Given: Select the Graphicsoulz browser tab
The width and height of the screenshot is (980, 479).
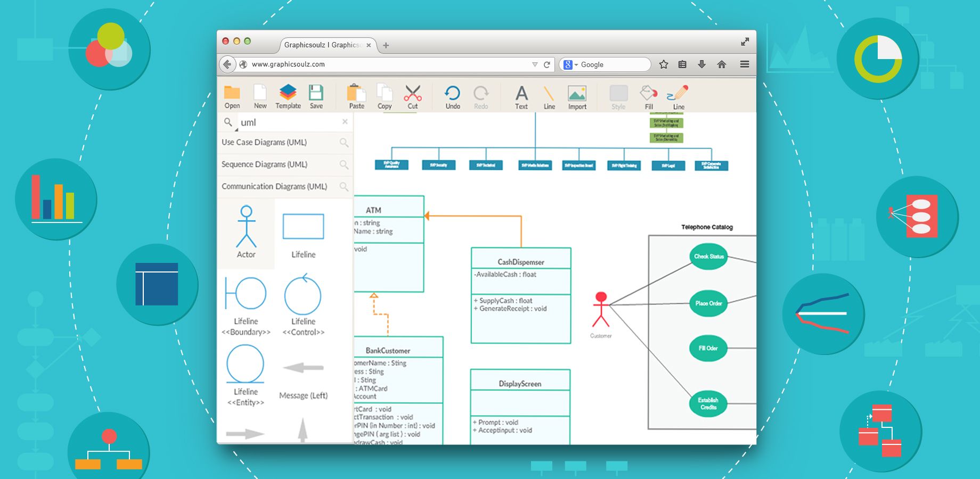Looking at the screenshot, I should click(x=328, y=45).
